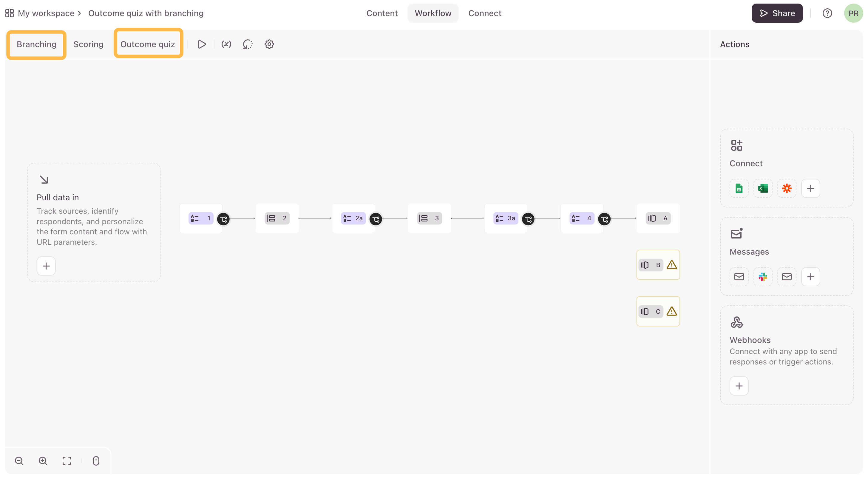Open the variables (x) icon
The image size is (868, 477).
click(226, 44)
